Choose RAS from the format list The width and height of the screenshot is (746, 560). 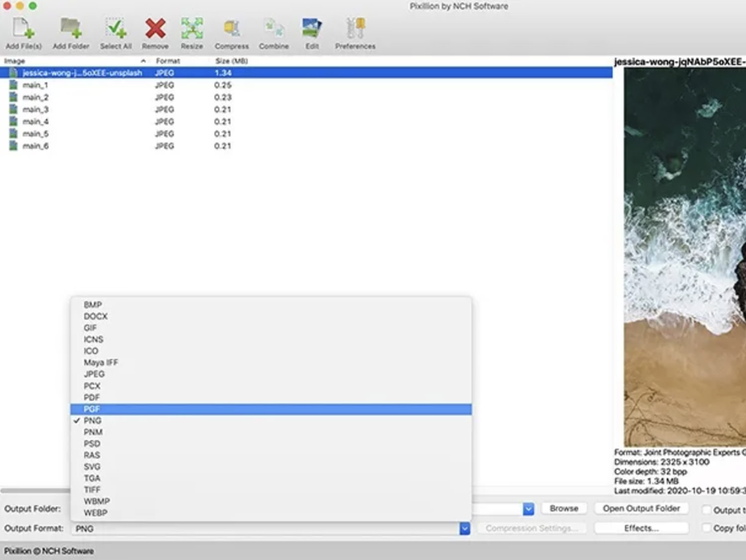click(x=271, y=455)
